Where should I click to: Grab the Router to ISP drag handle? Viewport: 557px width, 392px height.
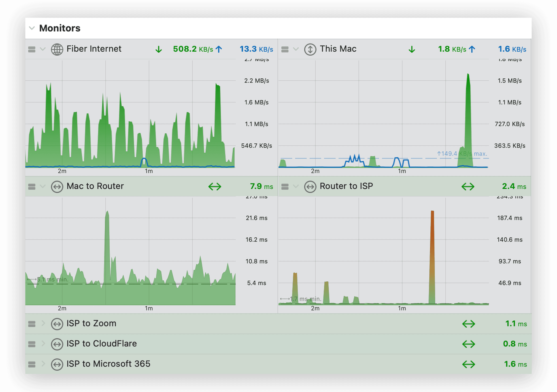pyautogui.click(x=285, y=187)
